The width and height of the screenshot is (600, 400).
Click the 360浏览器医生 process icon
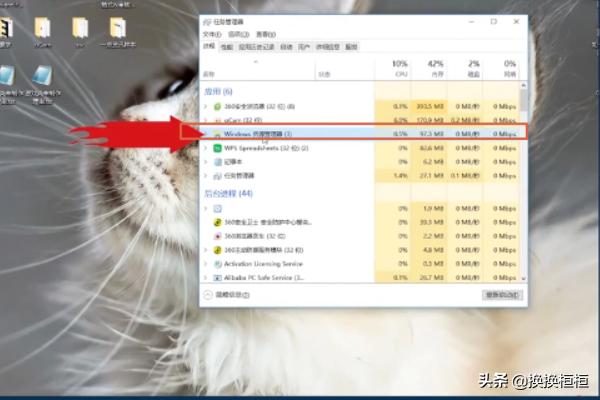pyautogui.click(x=217, y=236)
